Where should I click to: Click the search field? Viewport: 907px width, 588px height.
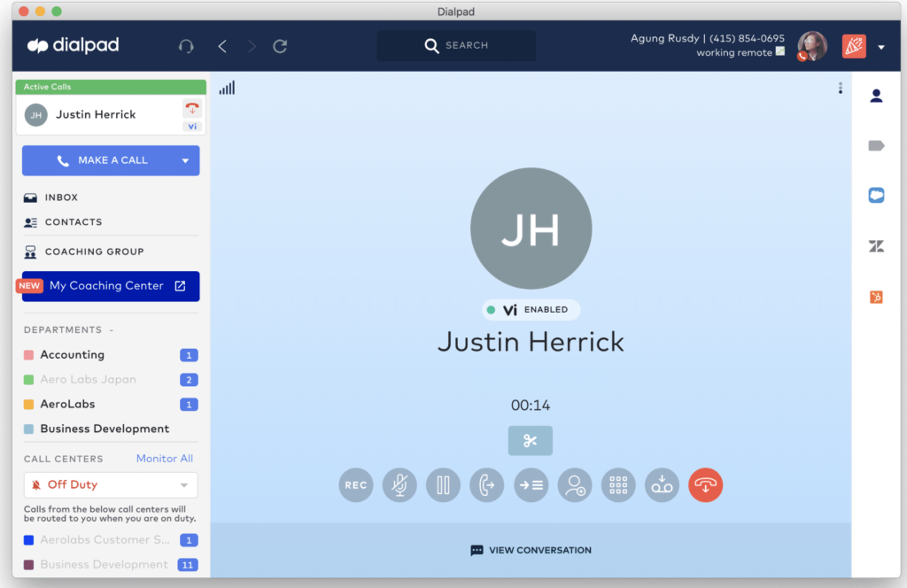pyautogui.click(x=456, y=46)
